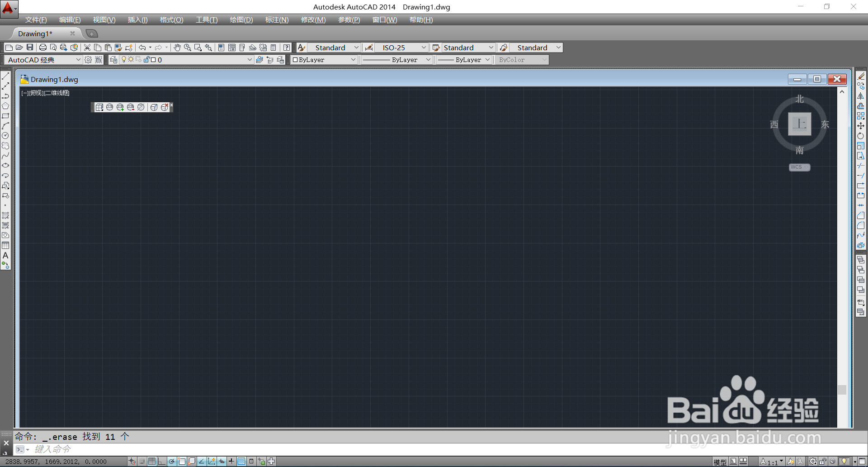Click the New drawing icon
The height and width of the screenshot is (467, 868).
9,48
